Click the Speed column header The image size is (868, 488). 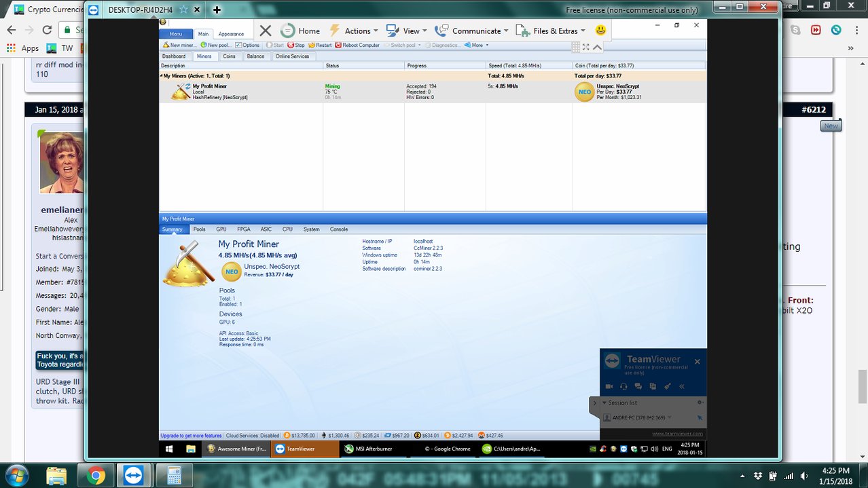pyautogui.click(x=530, y=66)
